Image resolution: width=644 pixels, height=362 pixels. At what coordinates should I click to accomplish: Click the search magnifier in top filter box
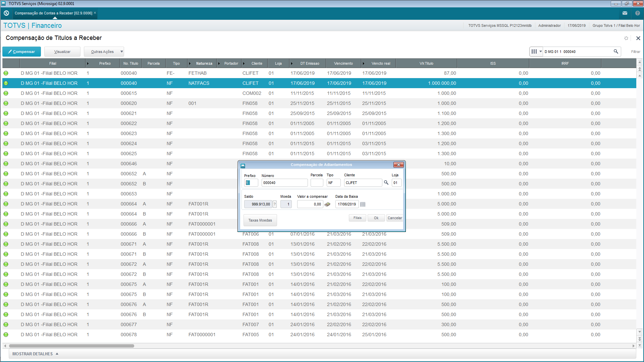coord(616,52)
